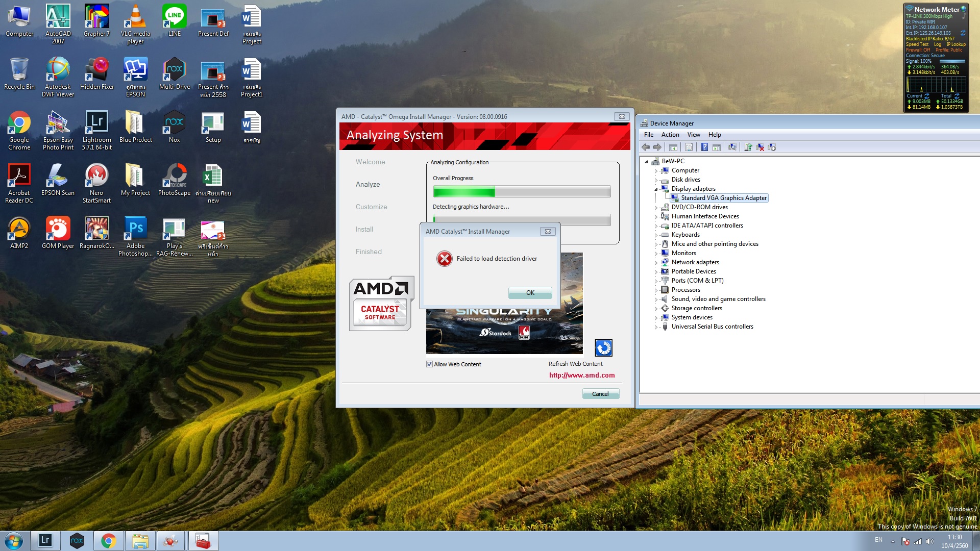
Task: Open the File menu in Device Manager
Action: tap(649, 135)
